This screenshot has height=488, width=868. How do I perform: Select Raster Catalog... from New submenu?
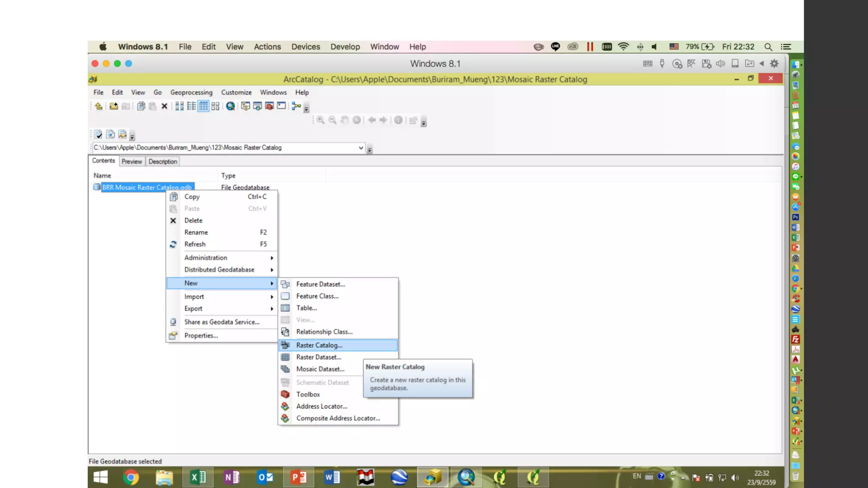pyautogui.click(x=319, y=345)
